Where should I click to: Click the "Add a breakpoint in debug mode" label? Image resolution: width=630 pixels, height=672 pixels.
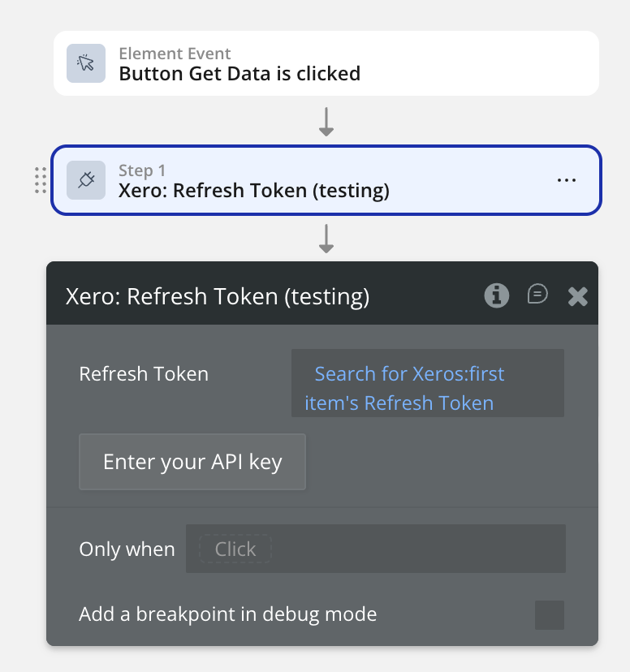(x=227, y=614)
